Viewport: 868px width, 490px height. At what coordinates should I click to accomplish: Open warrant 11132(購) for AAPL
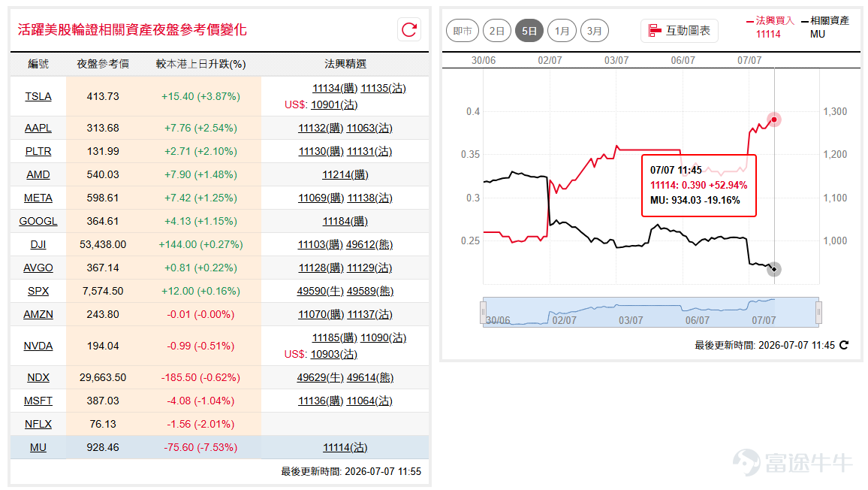click(321, 128)
